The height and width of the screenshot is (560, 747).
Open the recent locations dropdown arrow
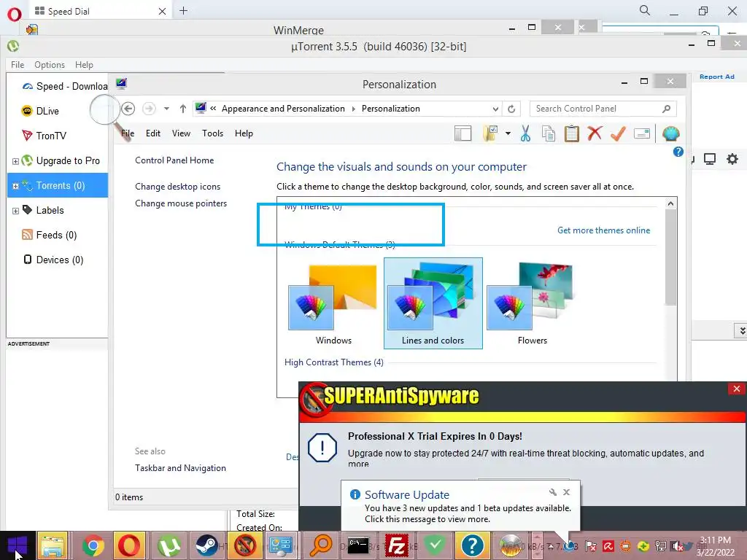[166, 109]
